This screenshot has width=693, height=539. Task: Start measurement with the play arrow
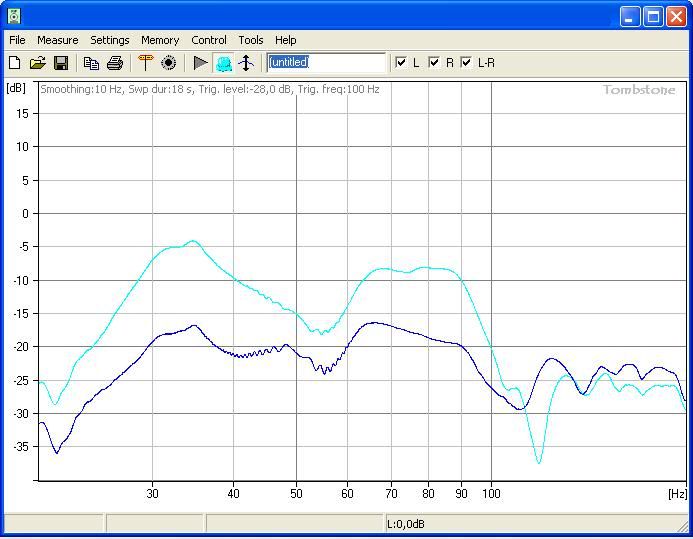pyautogui.click(x=201, y=63)
